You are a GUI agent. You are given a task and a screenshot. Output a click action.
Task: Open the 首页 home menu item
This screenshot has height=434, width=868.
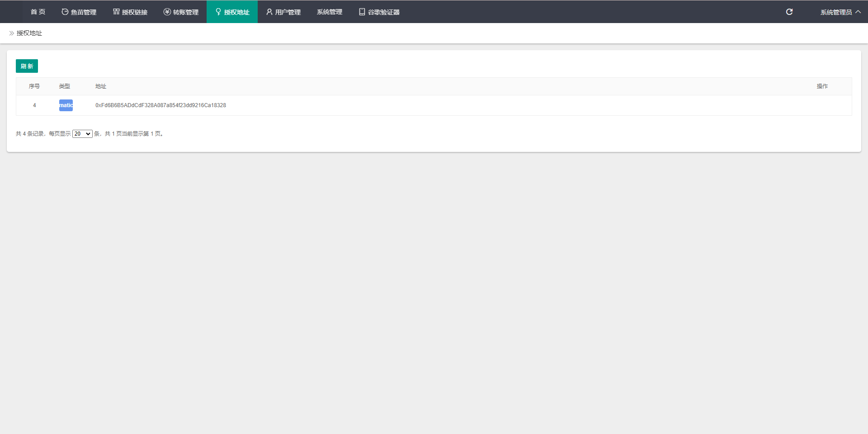38,12
